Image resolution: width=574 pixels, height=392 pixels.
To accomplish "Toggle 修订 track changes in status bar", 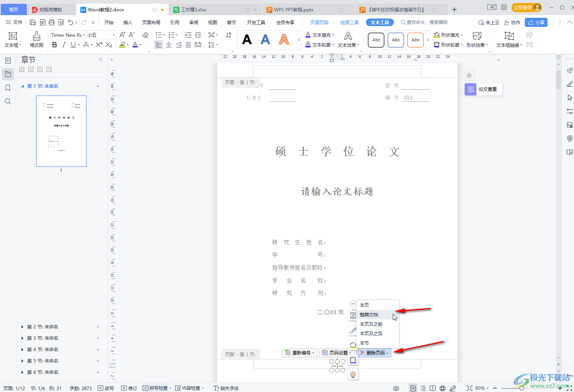I will tap(129, 388).
